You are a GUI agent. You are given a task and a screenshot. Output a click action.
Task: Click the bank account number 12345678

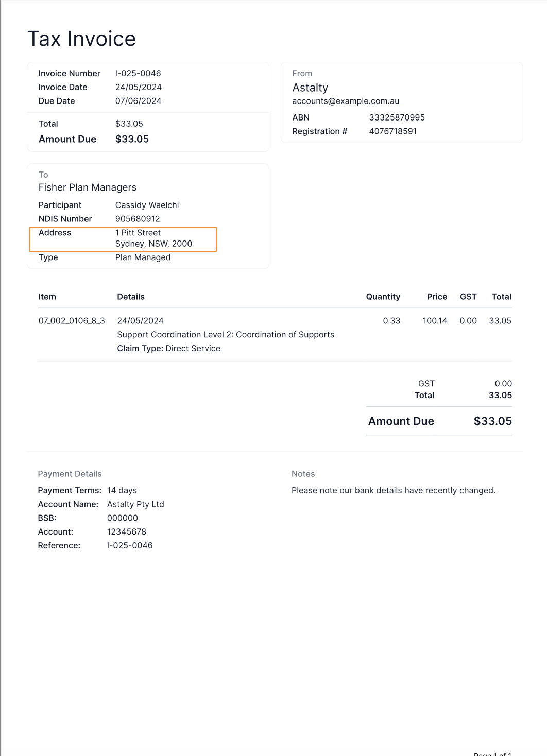point(127,532)
